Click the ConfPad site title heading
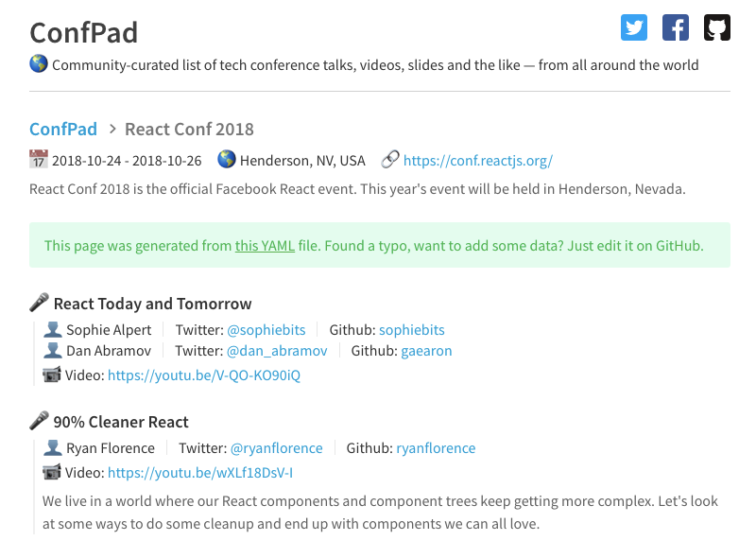The image size is (756, 558). pyautogui.click(x=84, y=32)
